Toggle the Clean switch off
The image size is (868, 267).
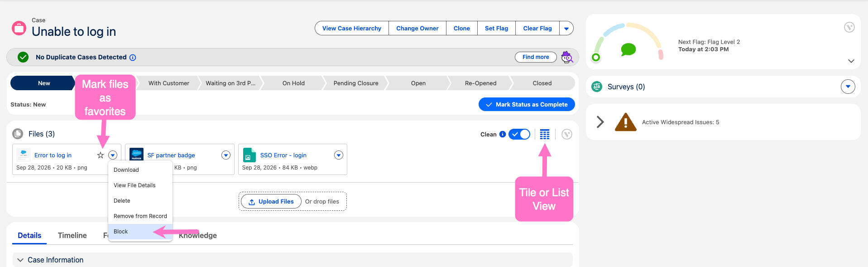pyautogui.click(x=519, y=134)
